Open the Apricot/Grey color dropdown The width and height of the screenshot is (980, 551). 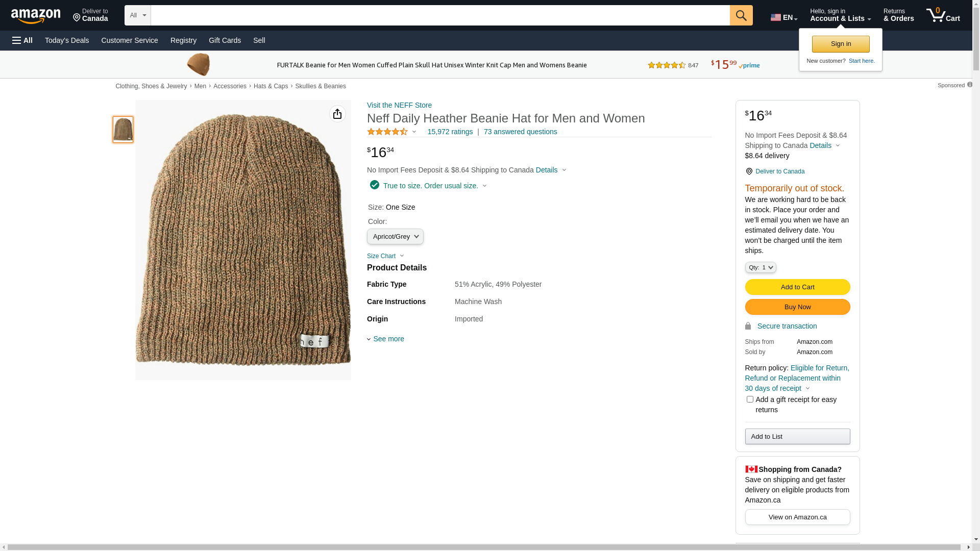[x=395, y=237]
